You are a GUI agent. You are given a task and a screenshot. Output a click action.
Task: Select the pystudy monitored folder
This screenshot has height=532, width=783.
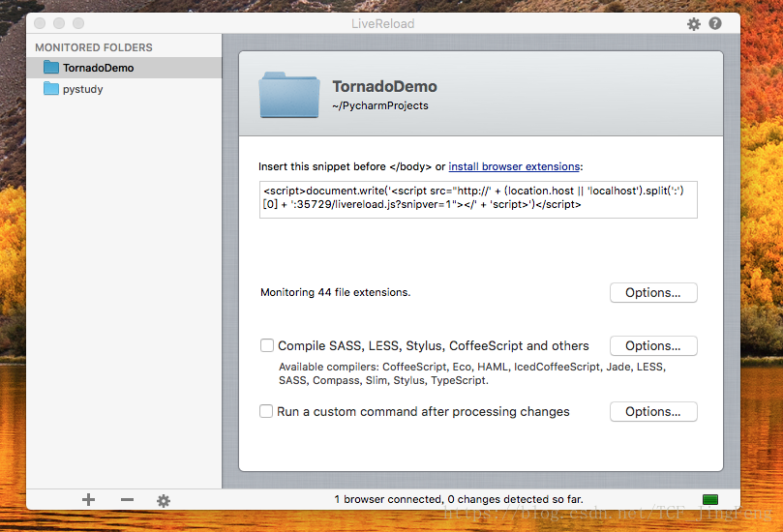coord(124,89)
